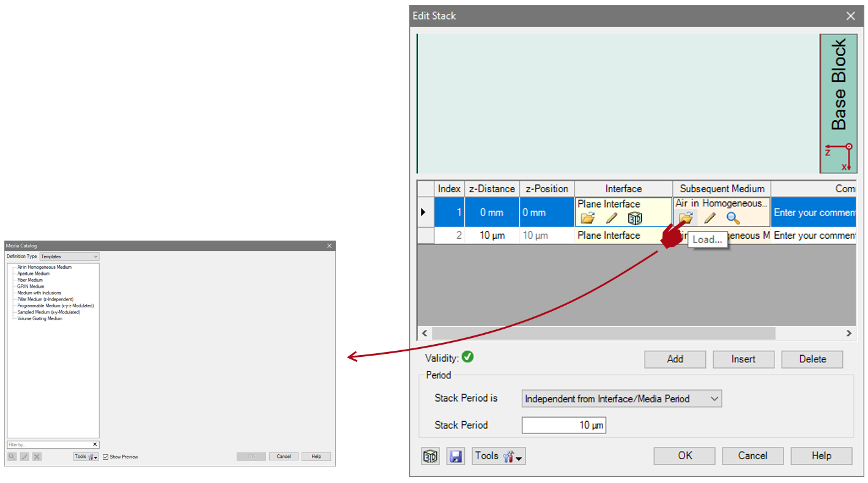The image size is (868, 483).
Task: Open the Tools dropdown in Edit Stack
Action: point(499,456)
